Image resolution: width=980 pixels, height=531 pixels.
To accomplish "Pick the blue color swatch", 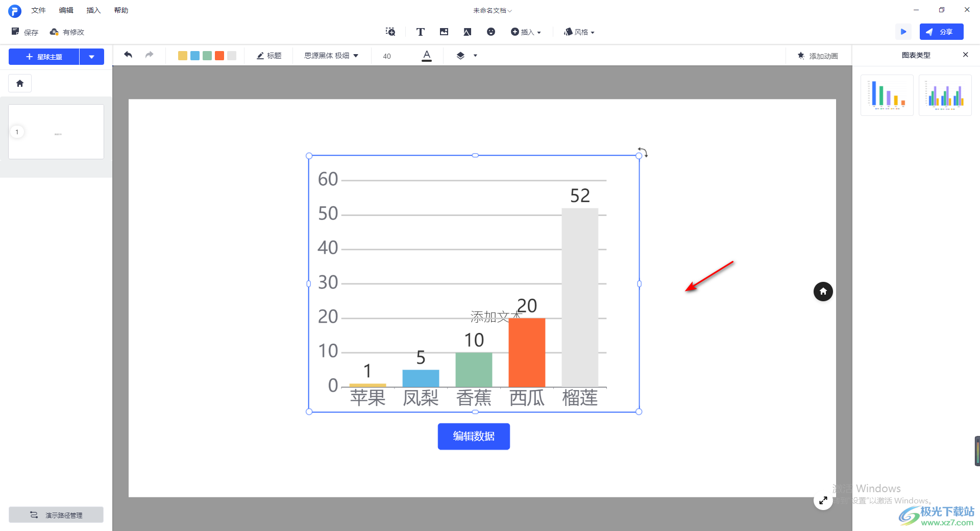I will 194,56.
